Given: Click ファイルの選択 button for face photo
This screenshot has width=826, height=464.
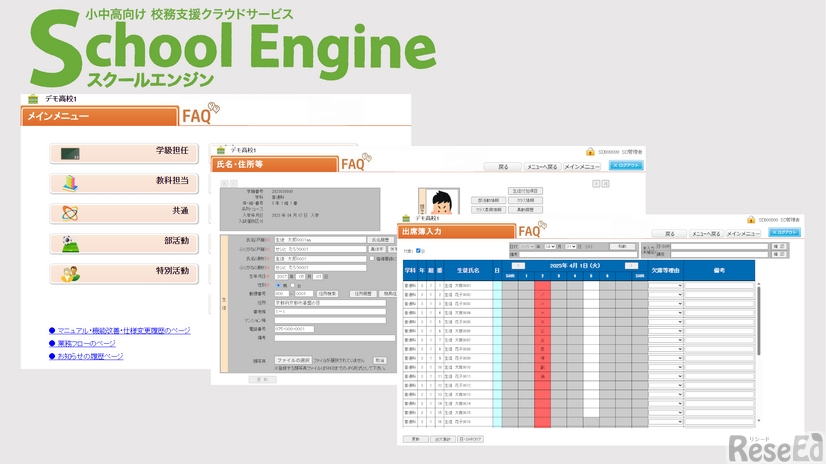Looking at the screenshot, I should point(293,360).
